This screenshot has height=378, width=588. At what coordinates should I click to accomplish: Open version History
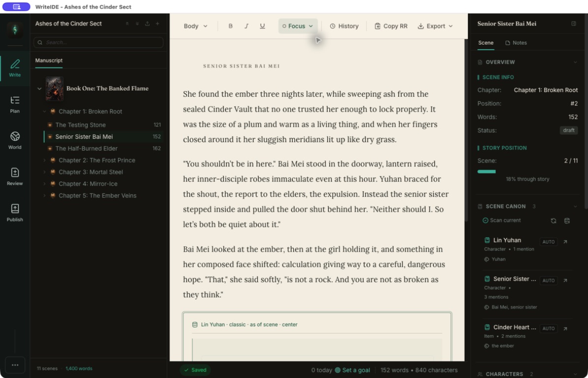(344, 26)
